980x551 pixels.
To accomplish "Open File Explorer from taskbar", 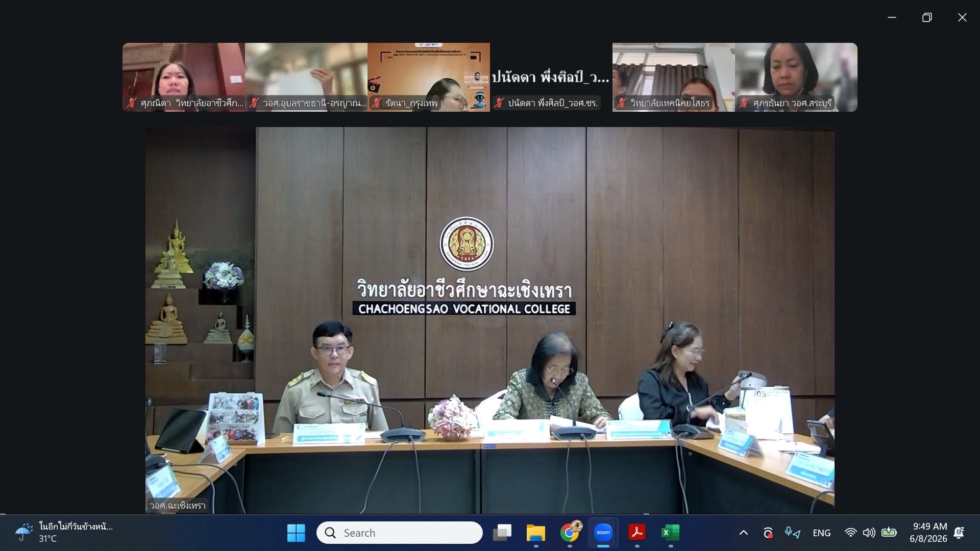I will pyautogui.click(x=535, y=533).
